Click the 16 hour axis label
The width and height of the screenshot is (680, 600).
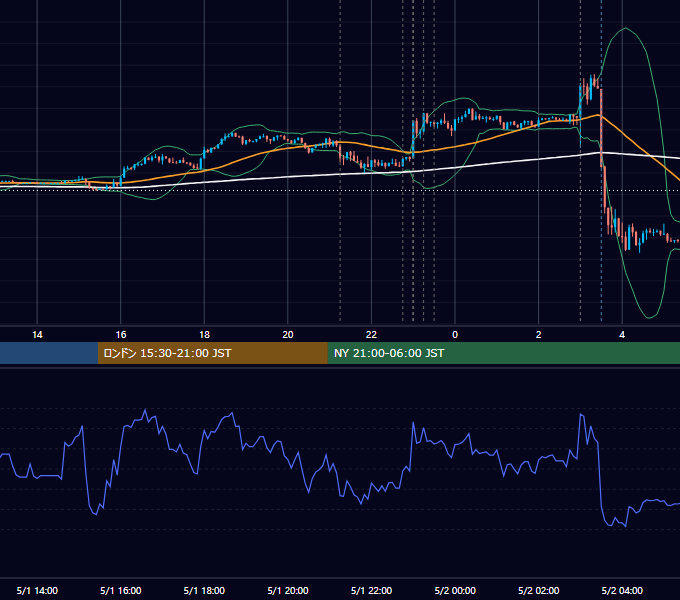(121, 335)
